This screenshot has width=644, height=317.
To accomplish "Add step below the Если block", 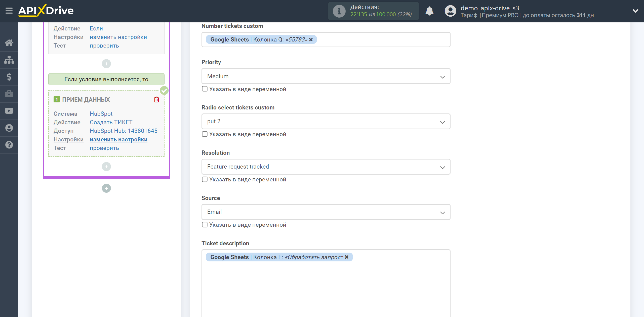I will coord(106,64).
